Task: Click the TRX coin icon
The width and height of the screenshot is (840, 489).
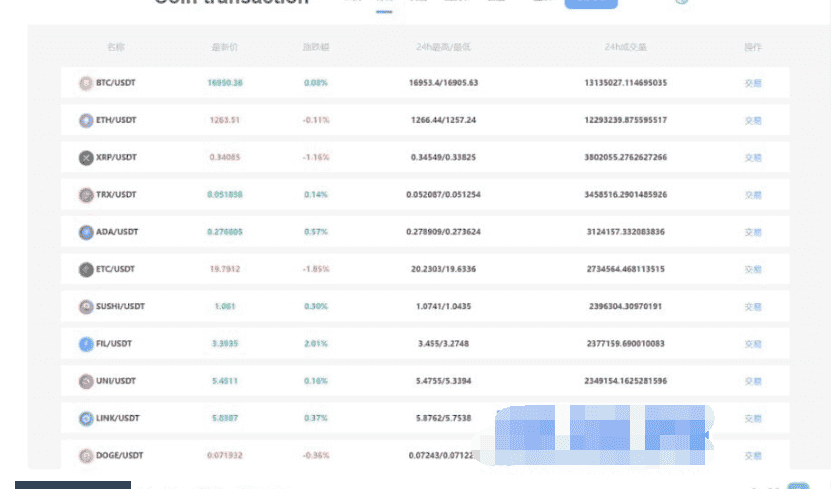Action: pos(86,195)
